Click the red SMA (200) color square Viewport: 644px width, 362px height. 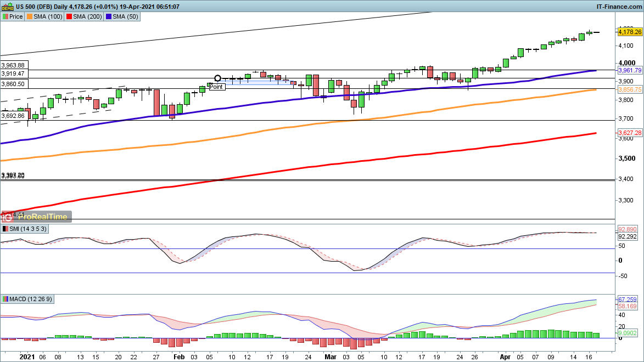click(70, 17)
